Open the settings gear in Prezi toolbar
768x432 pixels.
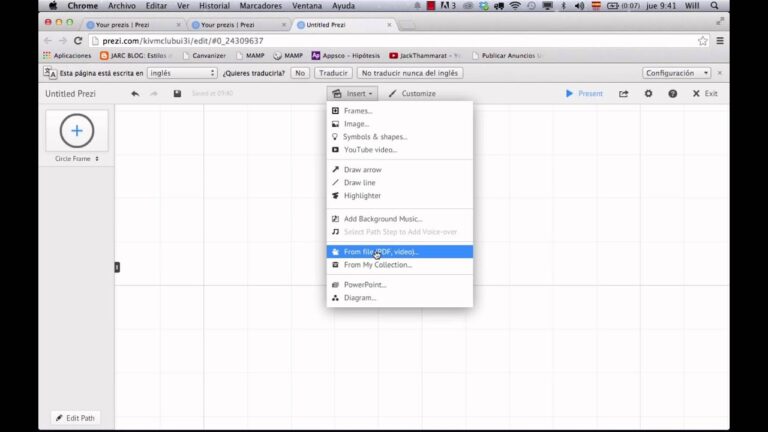coord(648,93)
